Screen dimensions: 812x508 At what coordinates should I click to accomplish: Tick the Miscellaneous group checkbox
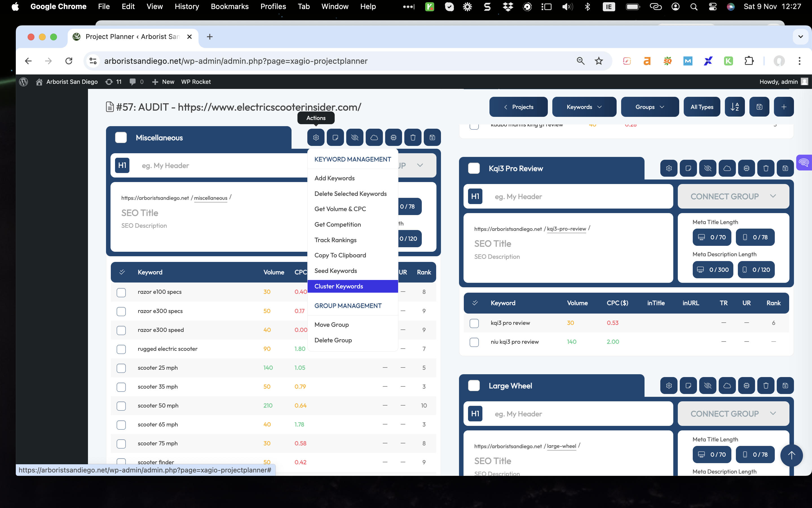[x=121, y=137]
